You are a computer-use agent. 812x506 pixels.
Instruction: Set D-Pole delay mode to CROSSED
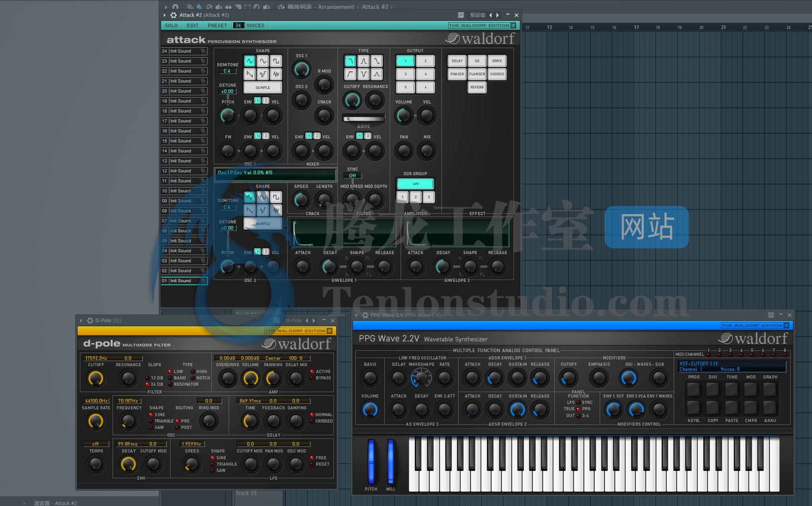pyautogui.click(x=321, y=421)
